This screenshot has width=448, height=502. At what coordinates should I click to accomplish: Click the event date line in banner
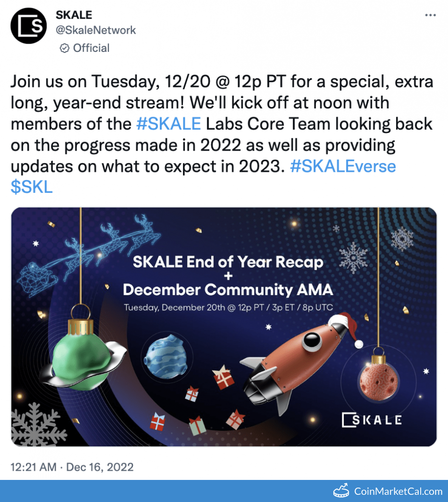point(228,308)
